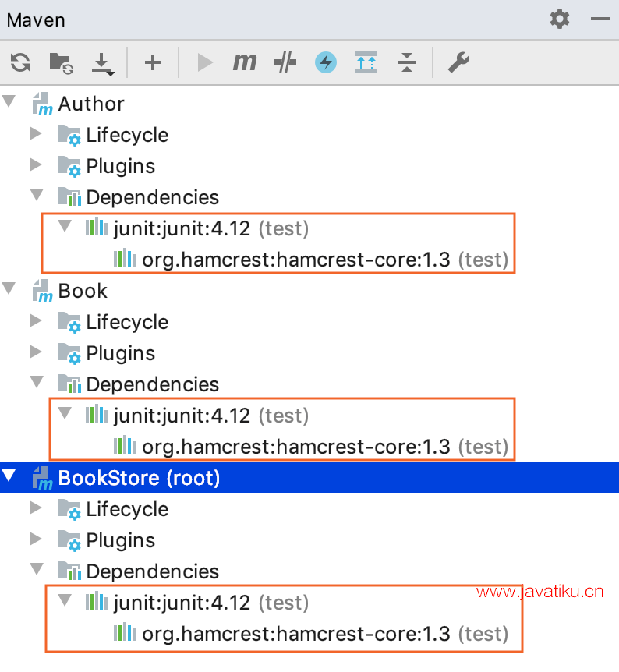Open Maven settings wrench icon
619x672 pixels.
(x=458, y=62)
